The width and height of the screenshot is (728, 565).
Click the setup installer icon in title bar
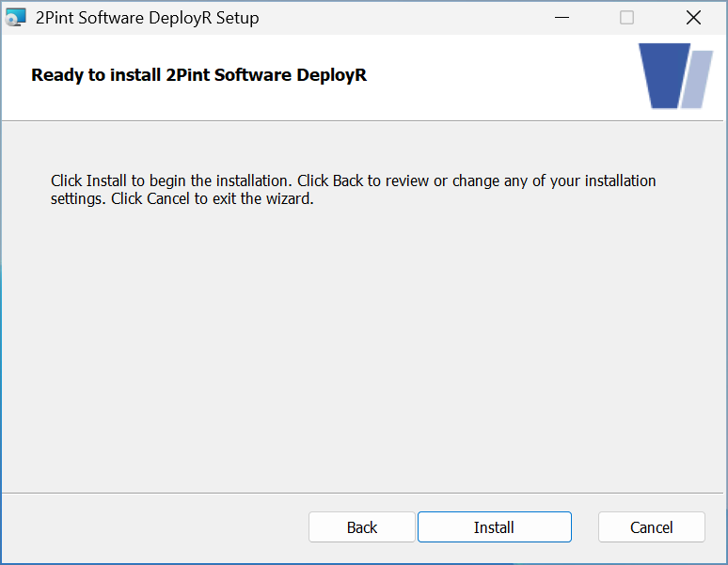click(x=16, y=18)
